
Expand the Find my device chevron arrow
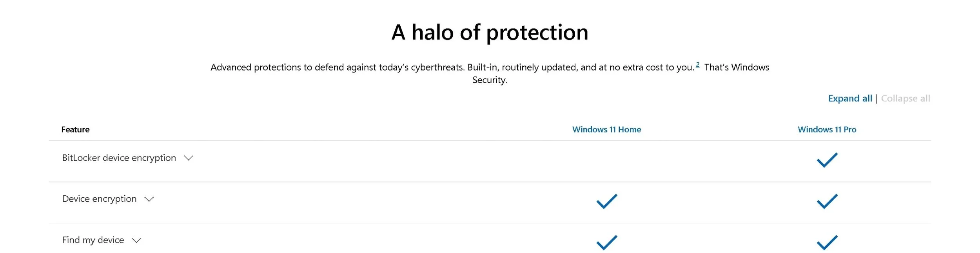pos(136,240)
